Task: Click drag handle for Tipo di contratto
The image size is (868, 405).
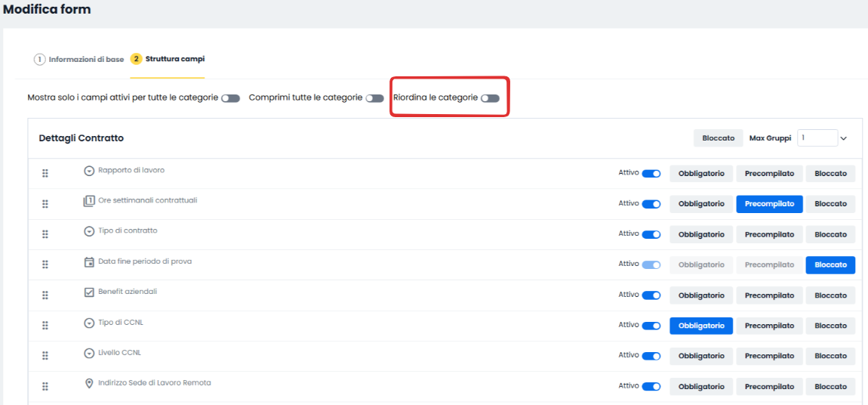Action: coord(45,234)
